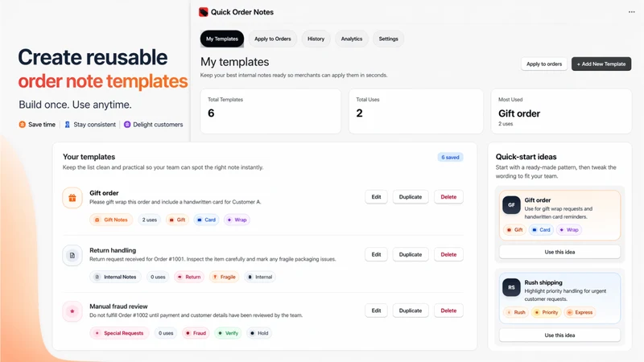Click the Wrap tag on Gift order template
644x362 pixels.
237,220
